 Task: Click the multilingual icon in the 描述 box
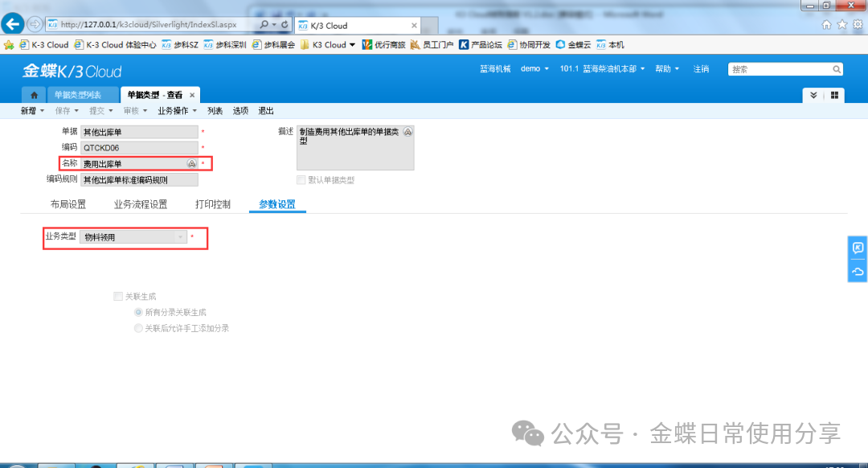tap(407, 132)
